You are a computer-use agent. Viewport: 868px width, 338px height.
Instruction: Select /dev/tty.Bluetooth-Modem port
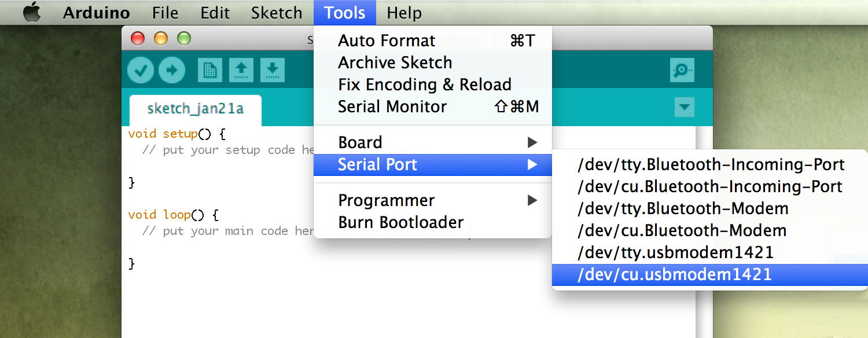[710, 208]
